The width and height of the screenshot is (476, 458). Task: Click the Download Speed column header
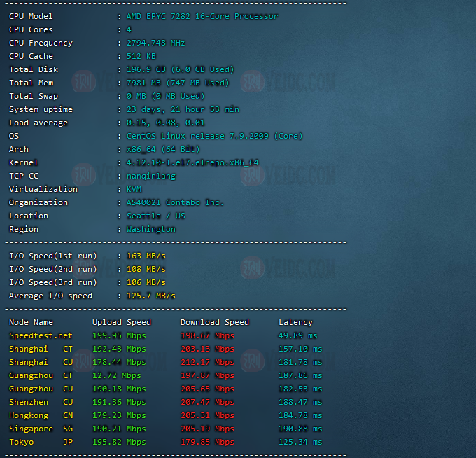tap(214, 322)
